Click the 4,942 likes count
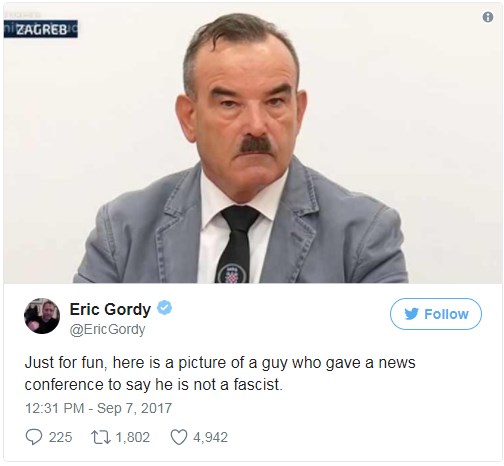Image resolution: width=504 pixels, height=466 pixels. [x=211, y=437]
